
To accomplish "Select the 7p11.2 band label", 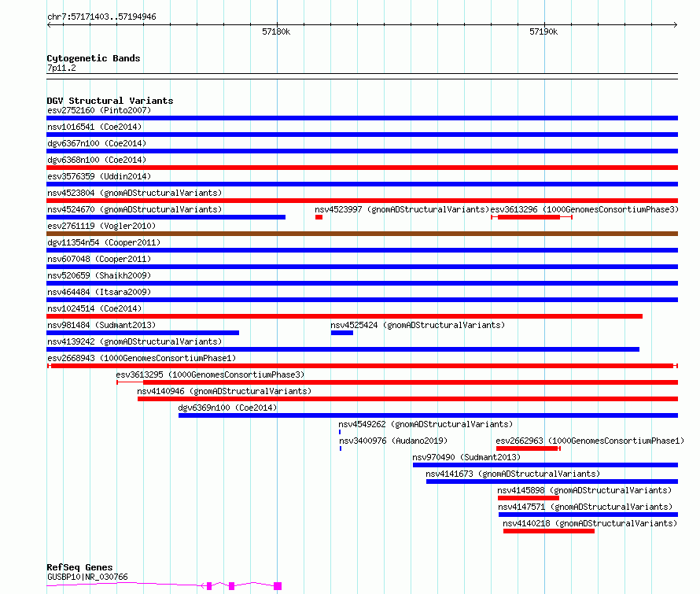I will [x=61, y=68].
